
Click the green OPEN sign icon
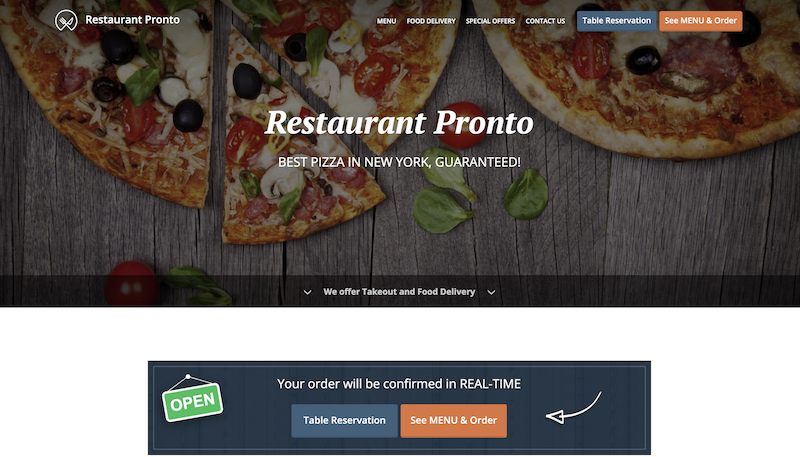(192, 398)
